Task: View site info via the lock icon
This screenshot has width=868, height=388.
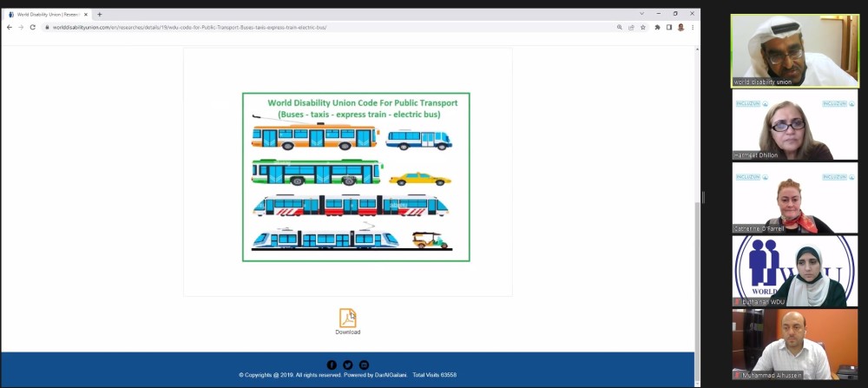Action: pos(47,27)
